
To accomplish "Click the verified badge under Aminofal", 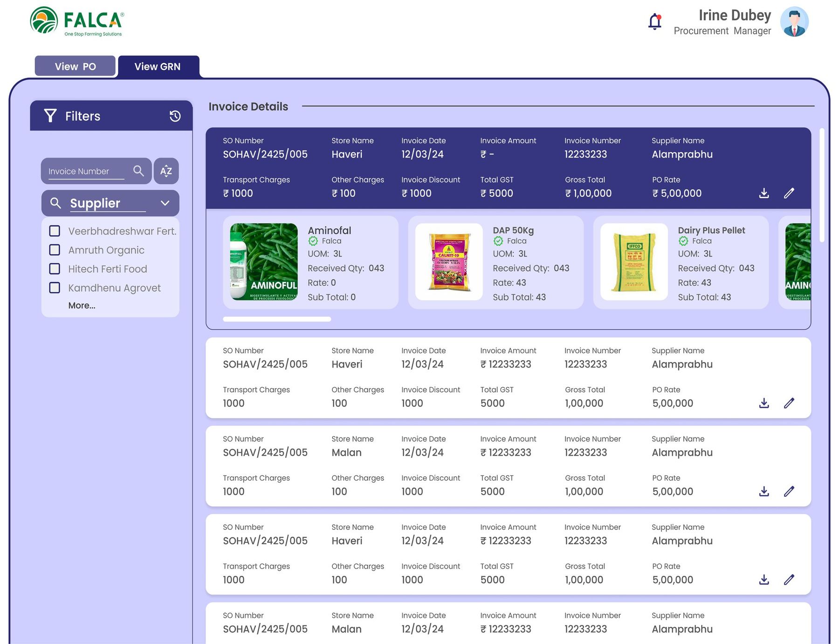I will coord(313,241).
